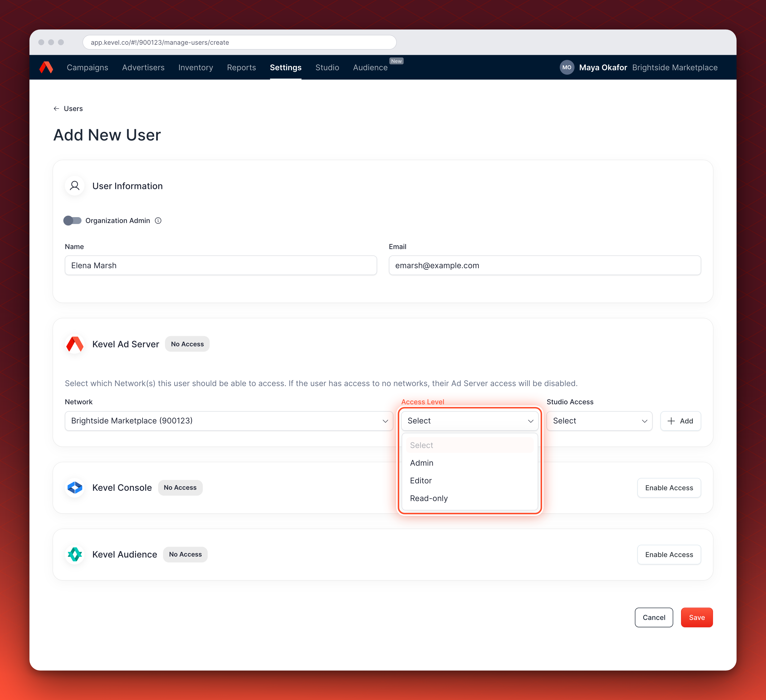Click the Email input field
Screen dimensions: 766x700
pyautogui.click(x=545, y=265)
